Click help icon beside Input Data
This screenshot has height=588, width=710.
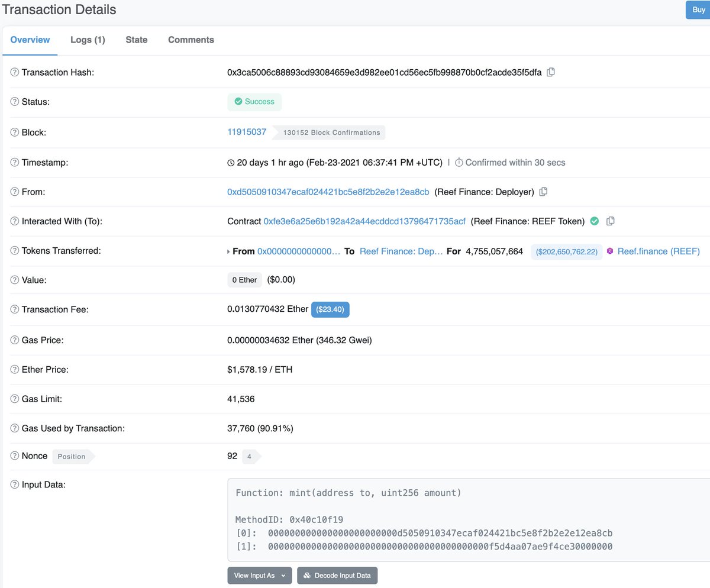tap(15, 485)
